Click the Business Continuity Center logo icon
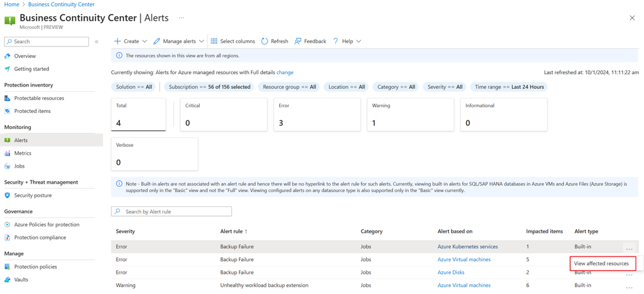This screenshot has width=644, height=294. click(10, 21)
